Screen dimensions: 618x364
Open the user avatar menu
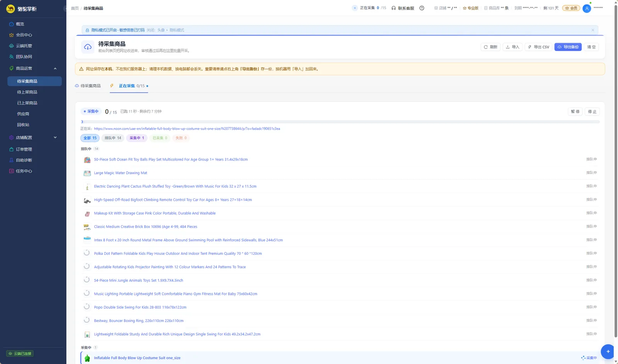point(587,8)
